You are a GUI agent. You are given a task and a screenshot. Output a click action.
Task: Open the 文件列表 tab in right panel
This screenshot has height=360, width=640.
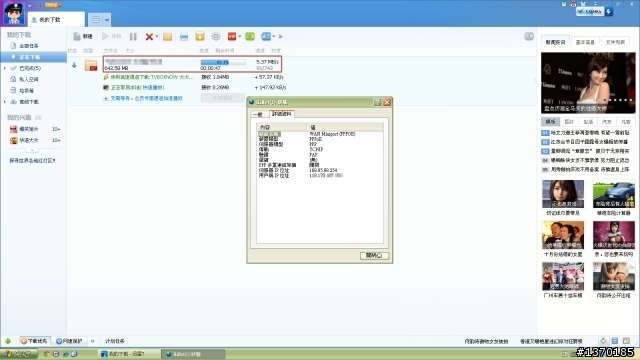click(x=615, y=42)
